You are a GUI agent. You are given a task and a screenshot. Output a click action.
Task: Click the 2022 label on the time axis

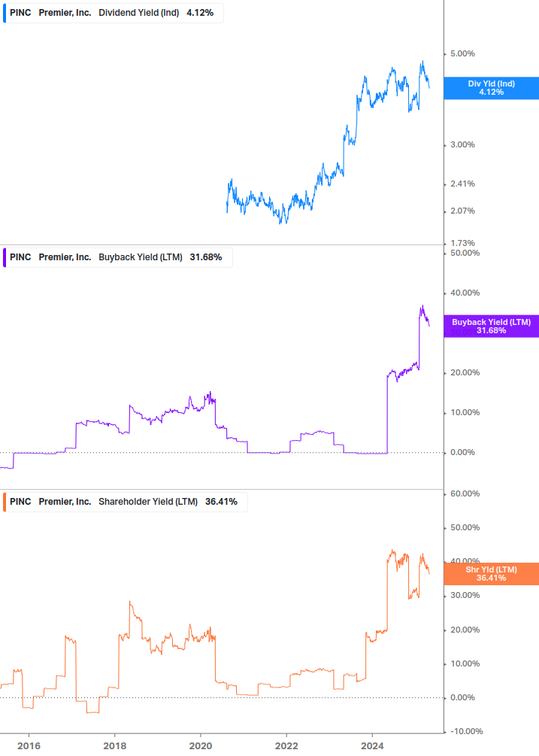[286, 746]
